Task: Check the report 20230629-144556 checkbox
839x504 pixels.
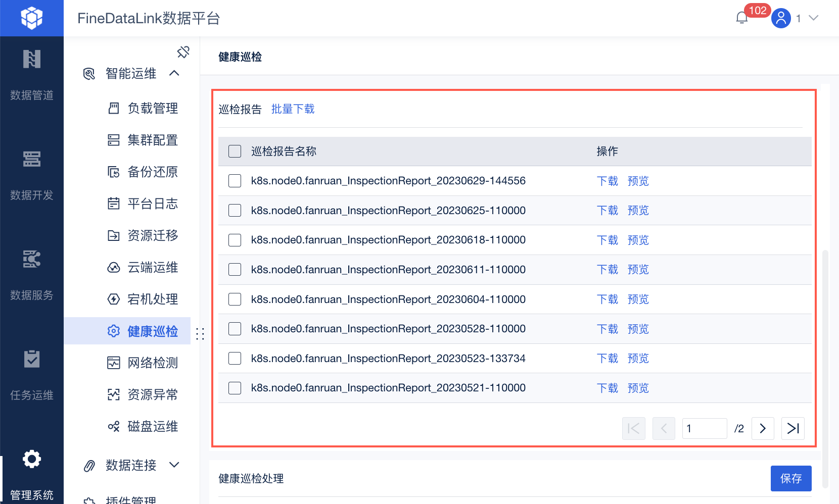Action: pyautogui.click(x=235, y=181)
